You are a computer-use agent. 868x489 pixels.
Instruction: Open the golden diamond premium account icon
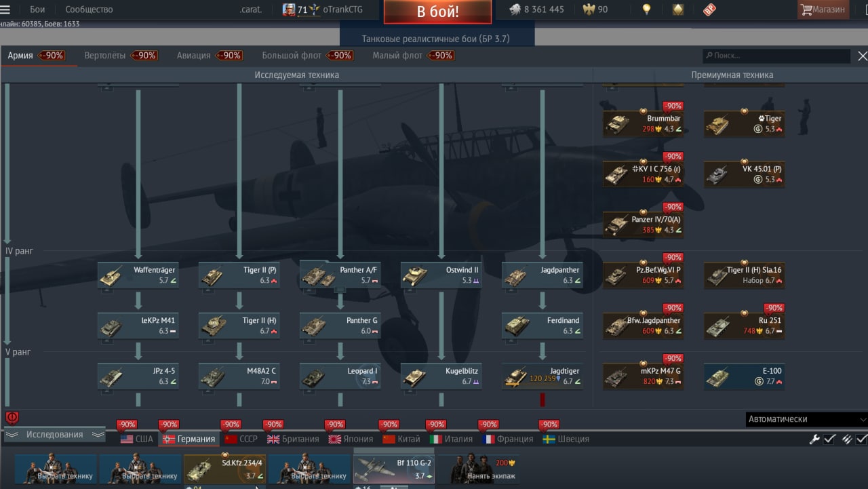pos(678,9)
